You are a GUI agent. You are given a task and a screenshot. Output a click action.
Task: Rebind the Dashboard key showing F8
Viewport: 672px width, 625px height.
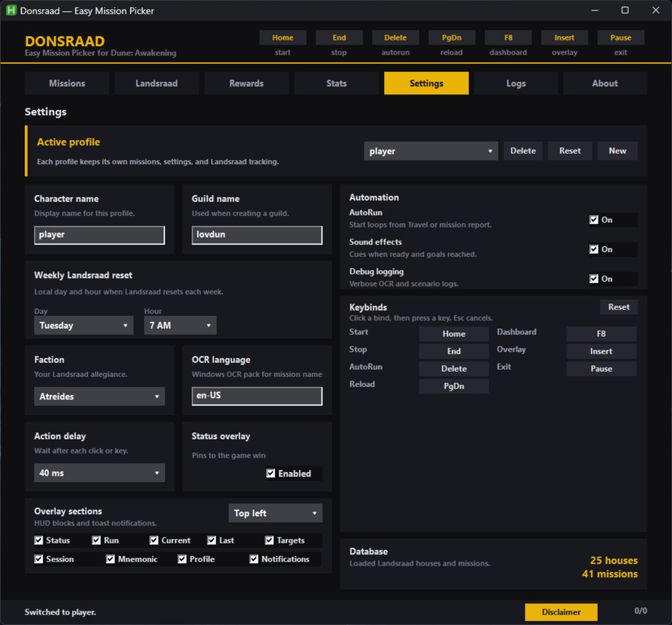click(601, 334)
